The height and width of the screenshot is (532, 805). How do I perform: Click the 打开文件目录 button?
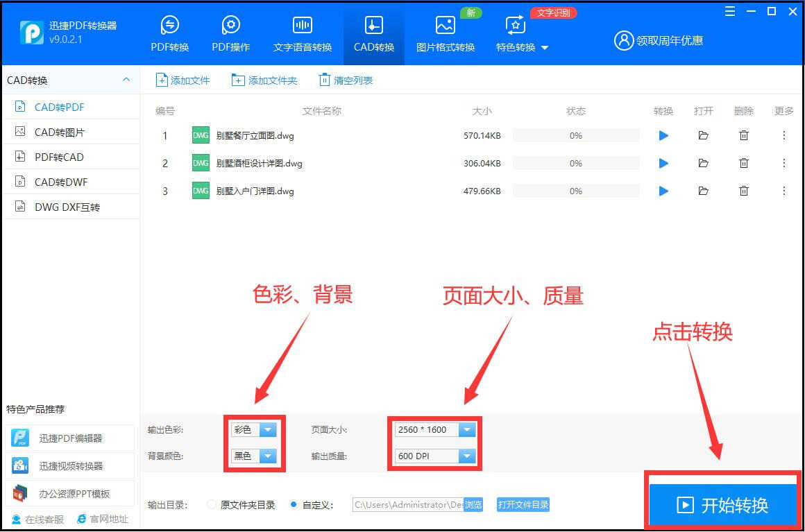click(x=523, y=505)
